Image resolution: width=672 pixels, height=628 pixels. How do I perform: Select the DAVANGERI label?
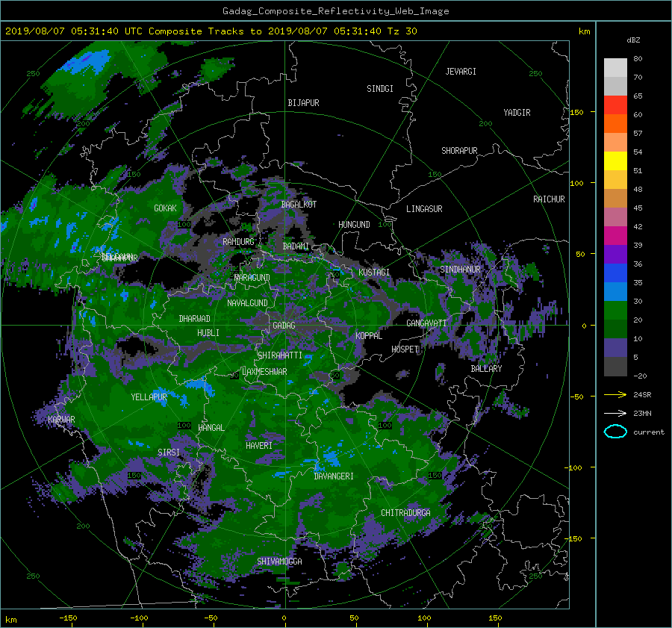334,476
